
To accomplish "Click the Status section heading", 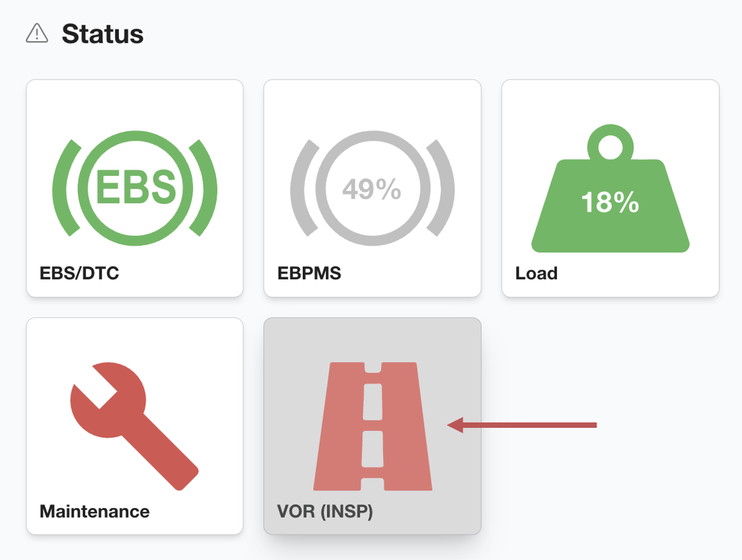I will pos(103,34).
